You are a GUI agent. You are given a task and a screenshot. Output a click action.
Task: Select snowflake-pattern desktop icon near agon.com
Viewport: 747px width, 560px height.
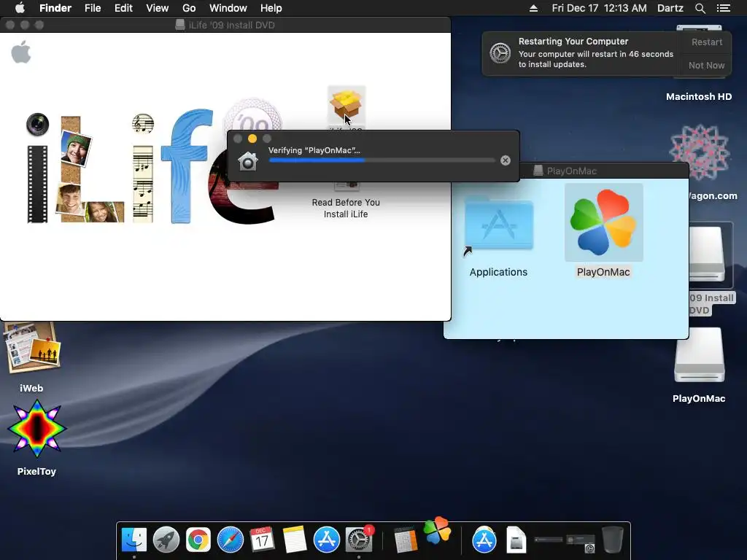pos(700,152)
